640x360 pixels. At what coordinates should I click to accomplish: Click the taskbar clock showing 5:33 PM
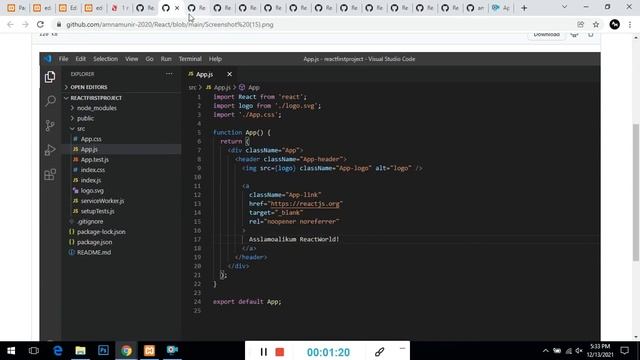600,351
